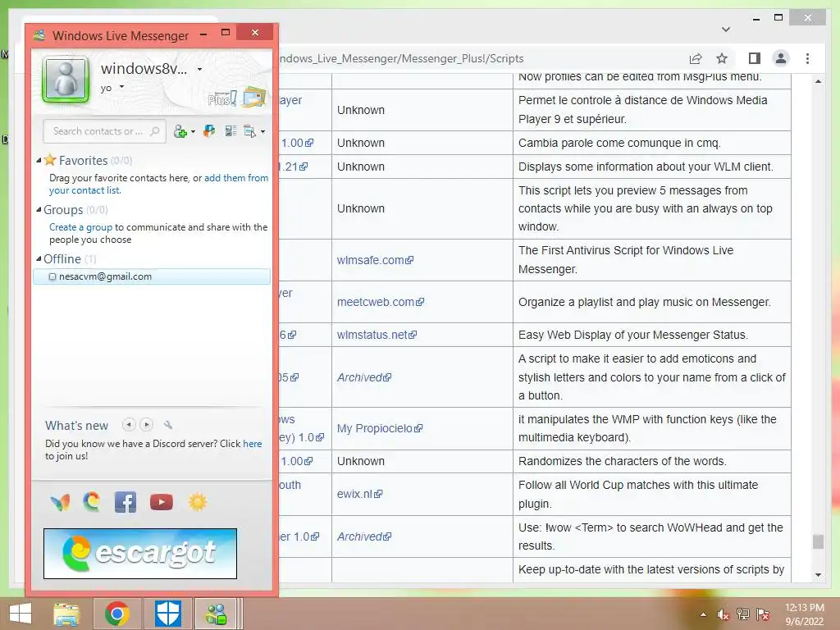Open Chrome three-dot menu
Image resolution: width=840 pixels, height=630 pixels.
(x=807, y=58)
